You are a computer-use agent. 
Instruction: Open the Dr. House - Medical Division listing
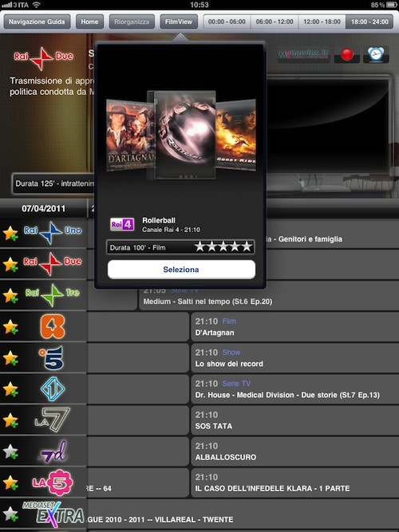(x=294, y=389)
